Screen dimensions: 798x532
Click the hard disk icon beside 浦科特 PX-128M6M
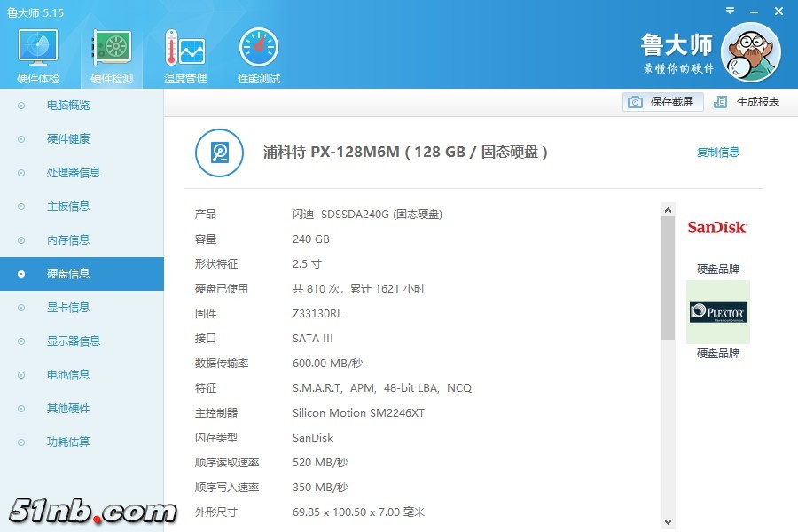coord(219,153)
